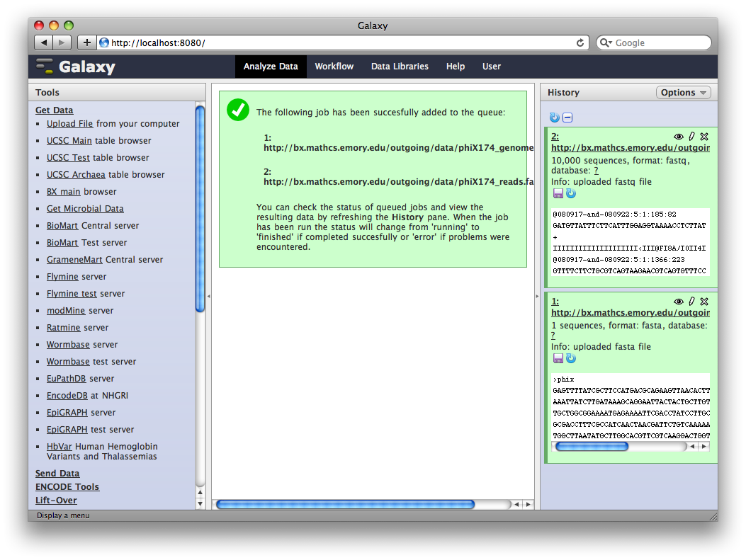This screenshot has height=560, width=746.
Task: Open the Help menu
Action: (x=456, y=67)
